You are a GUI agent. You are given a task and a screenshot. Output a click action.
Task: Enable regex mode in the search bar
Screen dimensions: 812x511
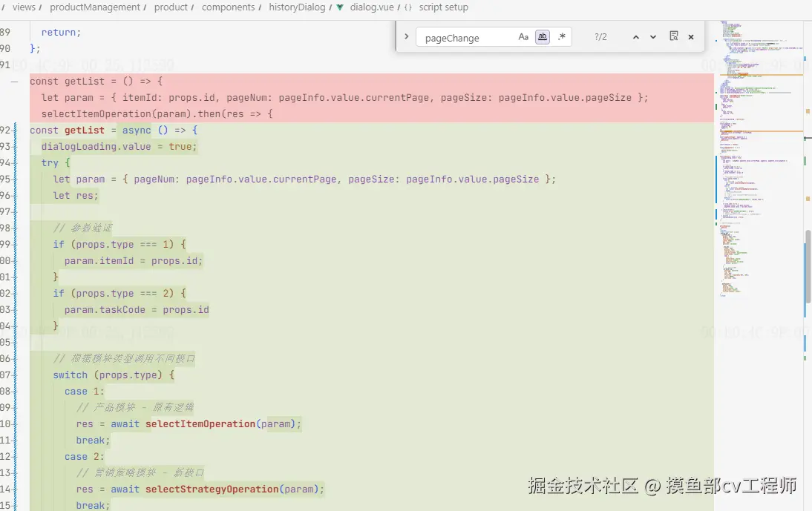[x=561, y=36]
